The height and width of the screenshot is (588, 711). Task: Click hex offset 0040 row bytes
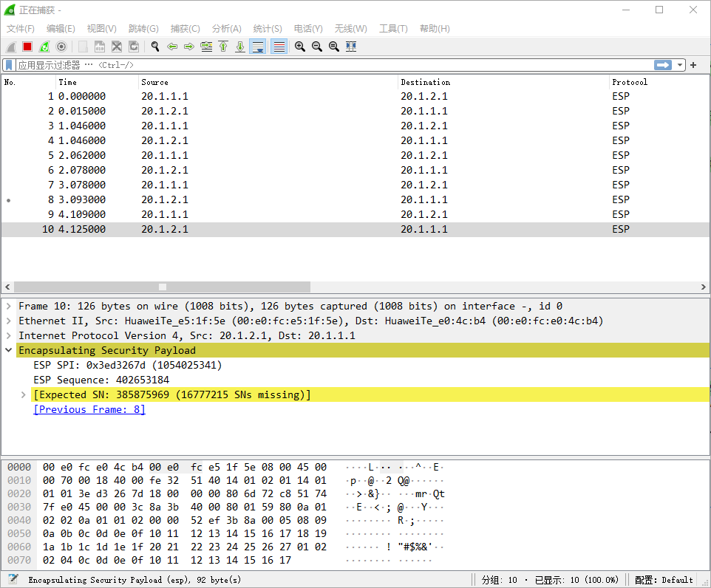185,521
